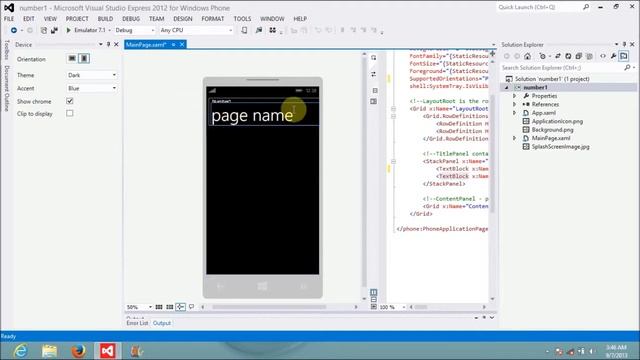640x360 pixels.
Task: Click the horizontal split view icon
Action: tap(373, 300)
